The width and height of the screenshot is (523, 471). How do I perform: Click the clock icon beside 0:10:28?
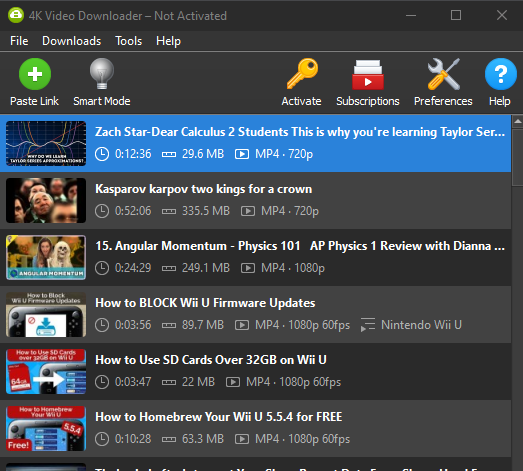click(102, 439)
